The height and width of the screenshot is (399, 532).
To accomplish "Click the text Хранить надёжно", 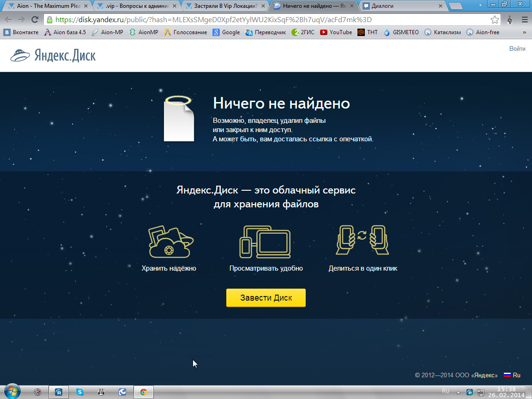I will (x=169, y=268).
